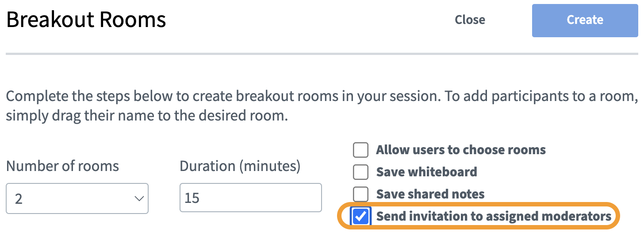Click the 'Duration (minutes)' label
Viewport: 644px width, 241px height.
240,166
